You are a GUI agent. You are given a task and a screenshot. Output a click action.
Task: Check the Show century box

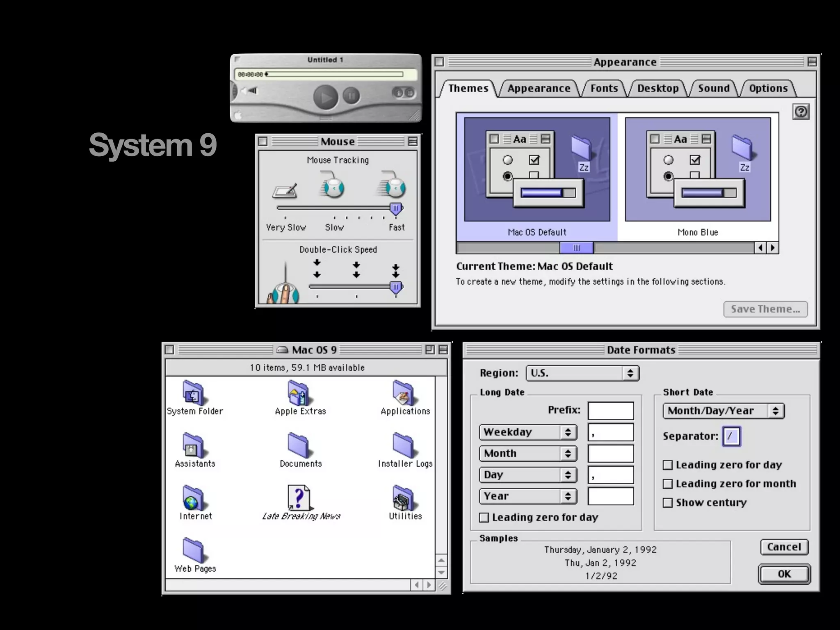point(668,503)
